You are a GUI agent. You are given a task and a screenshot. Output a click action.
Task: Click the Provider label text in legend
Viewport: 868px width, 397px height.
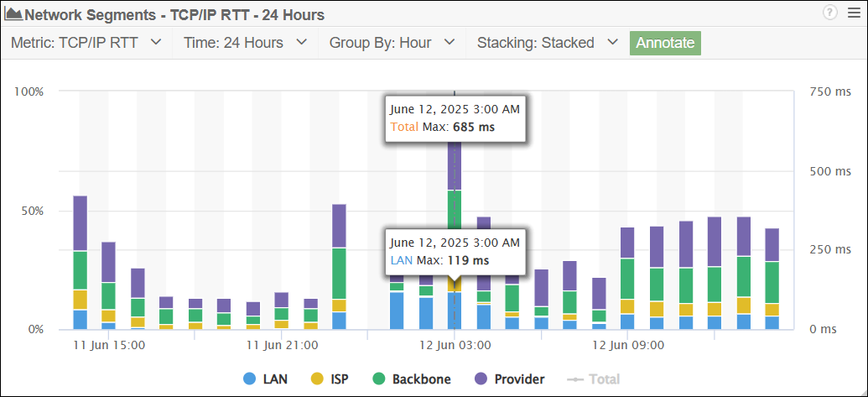[520, 379]
